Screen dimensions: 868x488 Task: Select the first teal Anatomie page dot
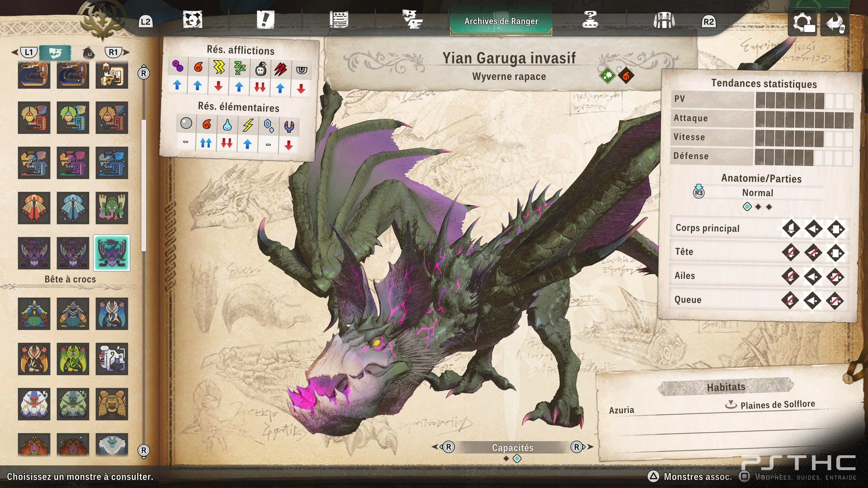747,206
